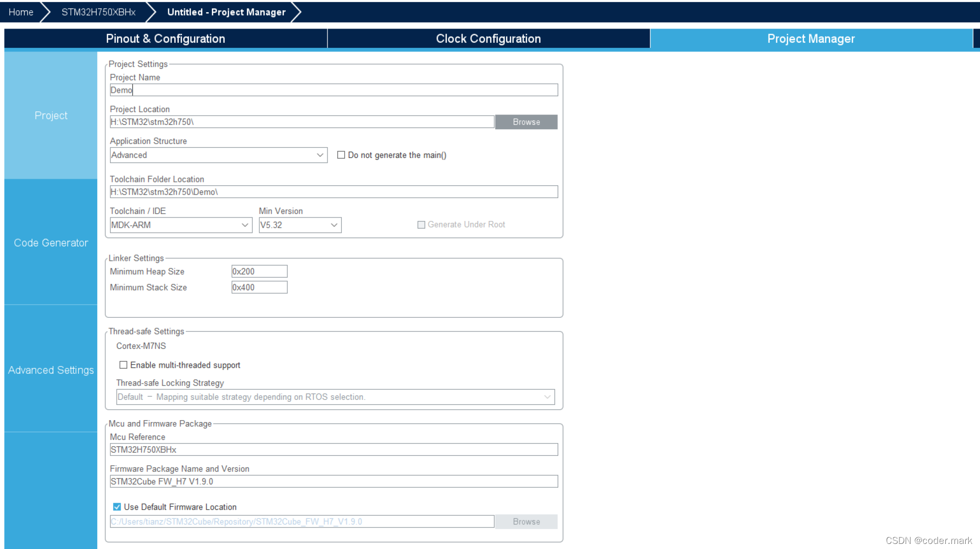This screenshot has height=549, width=980.
Task: Edit Minimum Heap Size value
Action: tap(259, 271)
